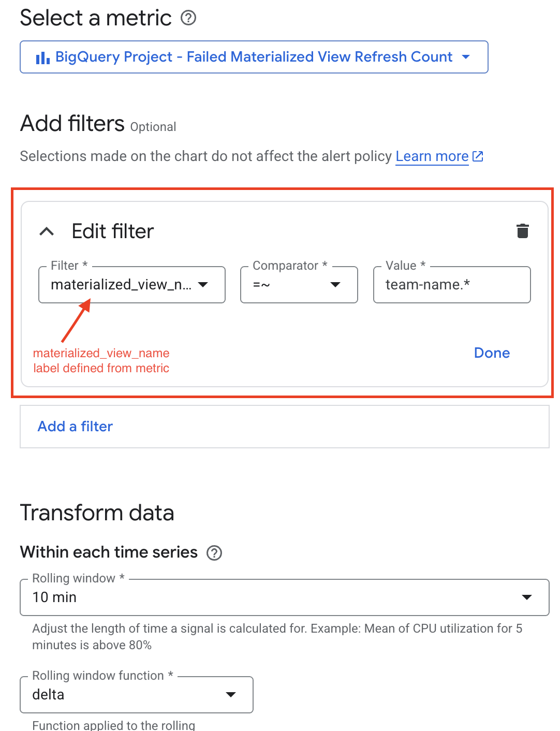Click the caret arrow on the Filter field
560x731 pixels.
204,285
